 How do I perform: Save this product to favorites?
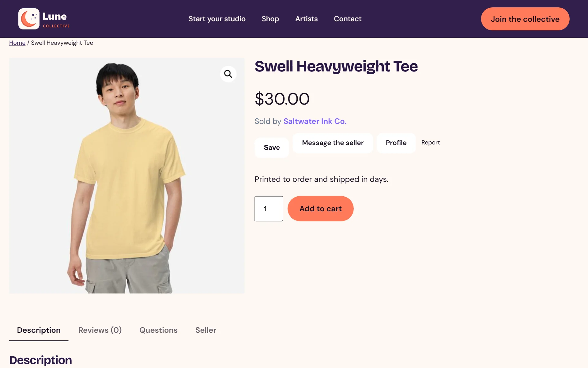point(272,148)
